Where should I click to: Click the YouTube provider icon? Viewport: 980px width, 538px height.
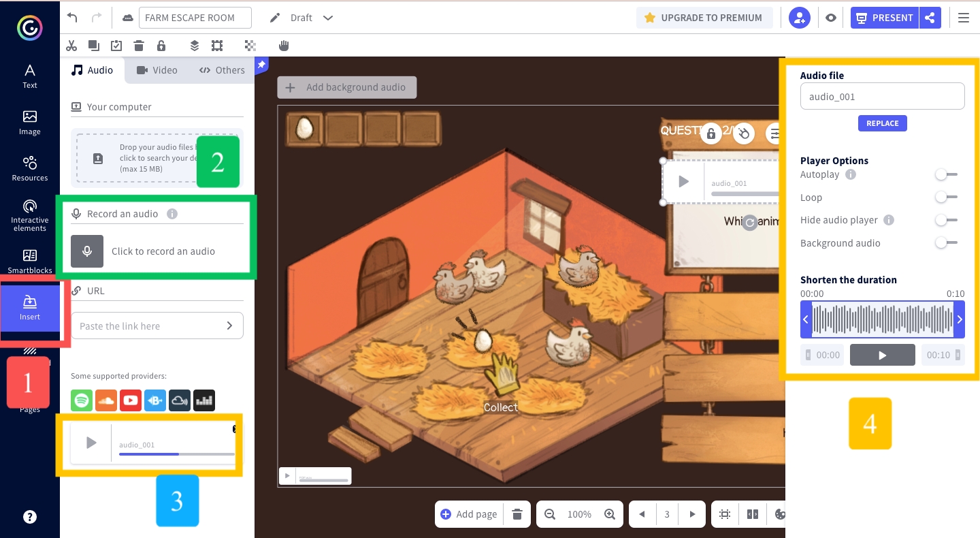coord(131,400)
